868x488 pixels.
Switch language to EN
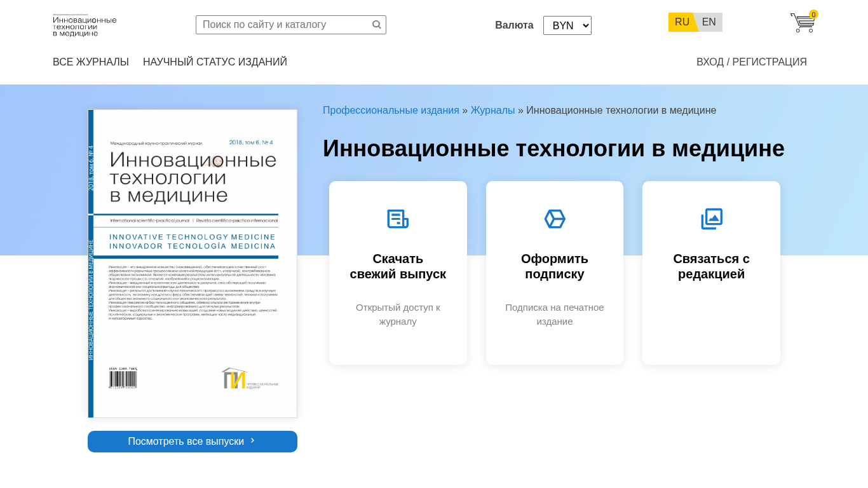709,22
